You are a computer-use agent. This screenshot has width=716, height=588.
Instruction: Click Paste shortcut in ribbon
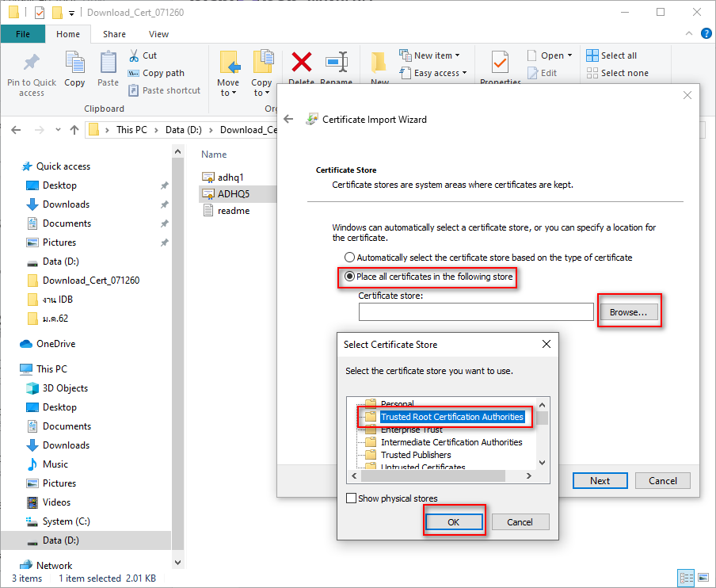(x=165, y=90)
